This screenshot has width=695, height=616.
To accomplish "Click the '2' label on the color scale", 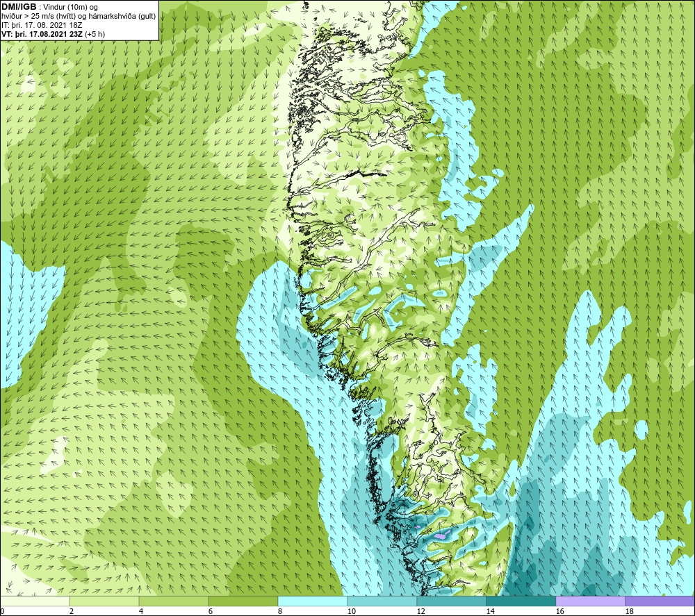I will tap(72, 612).
